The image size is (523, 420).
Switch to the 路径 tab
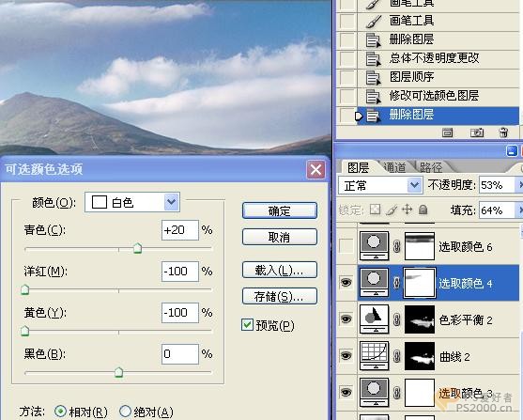pyautogui.click(x=431, y=167)
